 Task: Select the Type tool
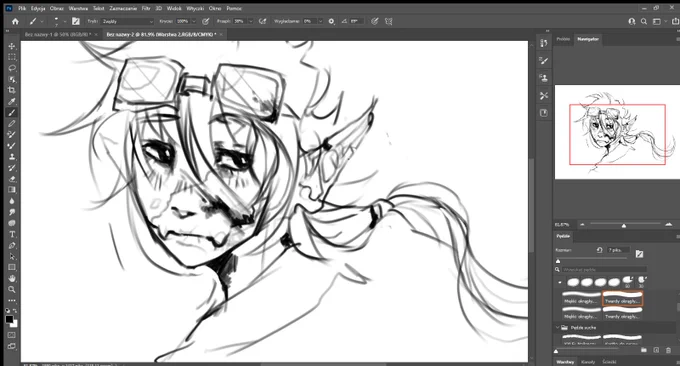point(12,234)
